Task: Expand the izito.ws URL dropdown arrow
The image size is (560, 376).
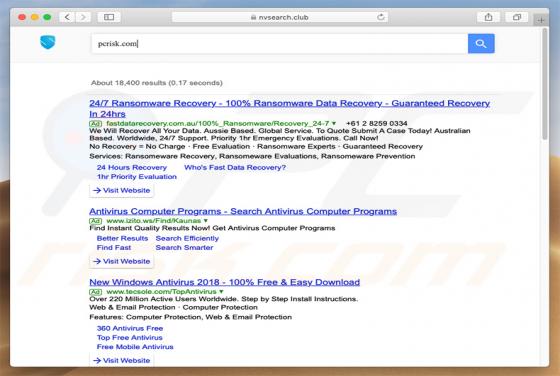Action: pyautogui.click(x=206, y=221)
